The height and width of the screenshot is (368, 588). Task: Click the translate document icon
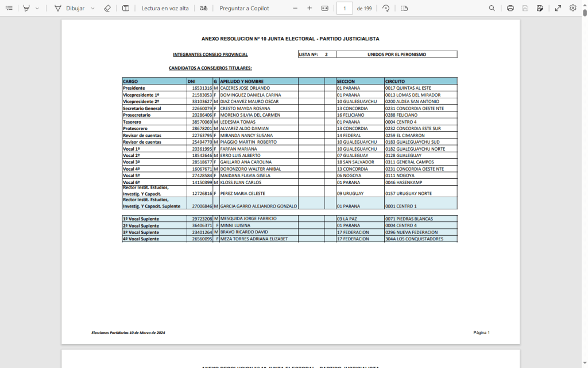click(204, 8)
